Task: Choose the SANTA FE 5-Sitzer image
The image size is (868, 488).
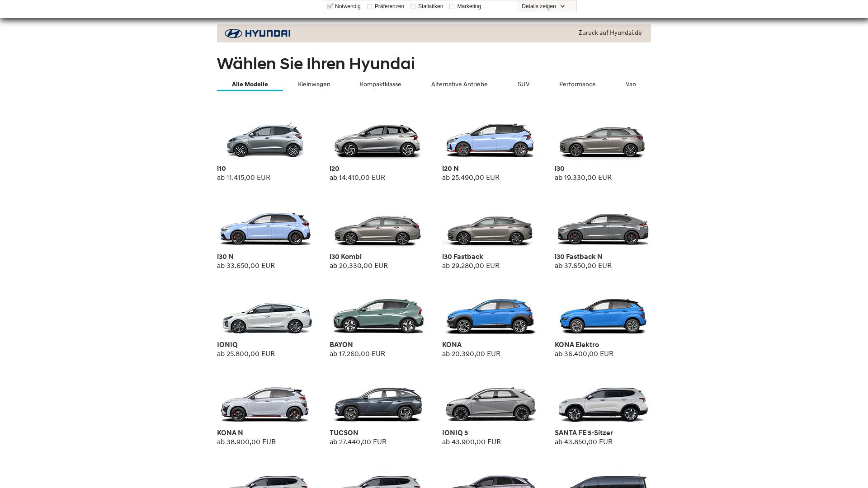Action: (x=603, y=404)
